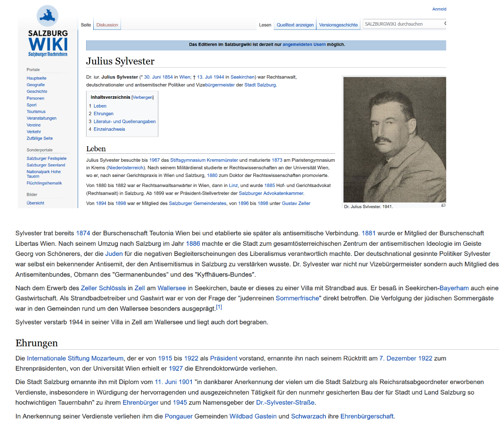The width and height of the screenshot is (504, 424).
Task: Go to Hauptseite in the sidebar
Action: [37, 78]
